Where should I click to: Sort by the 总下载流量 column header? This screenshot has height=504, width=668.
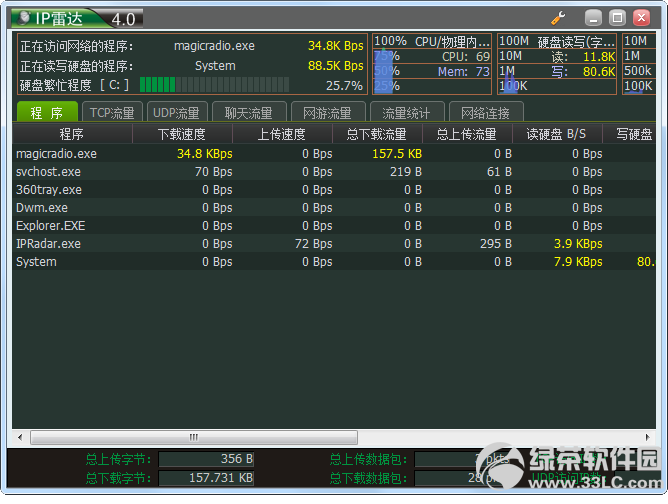(377, 134)
